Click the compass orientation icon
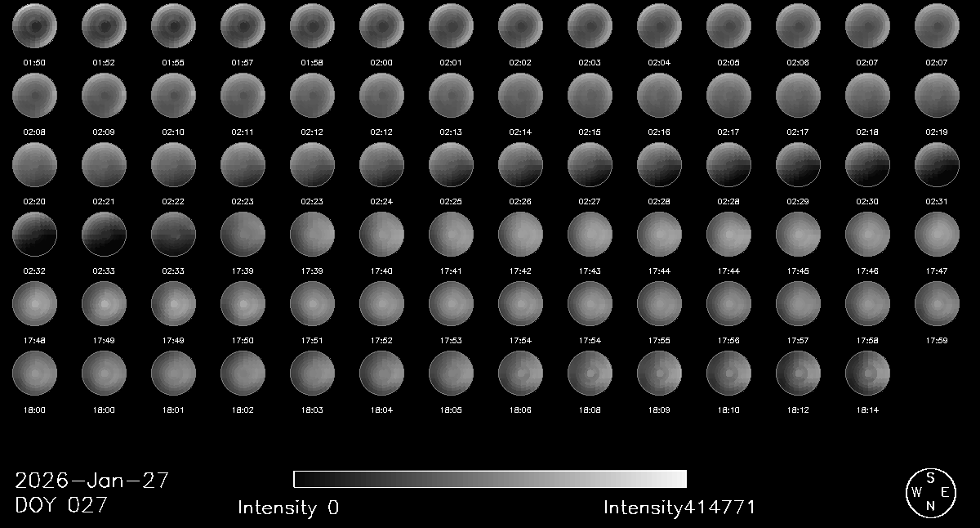980x528 pixels. click(930, 493)
